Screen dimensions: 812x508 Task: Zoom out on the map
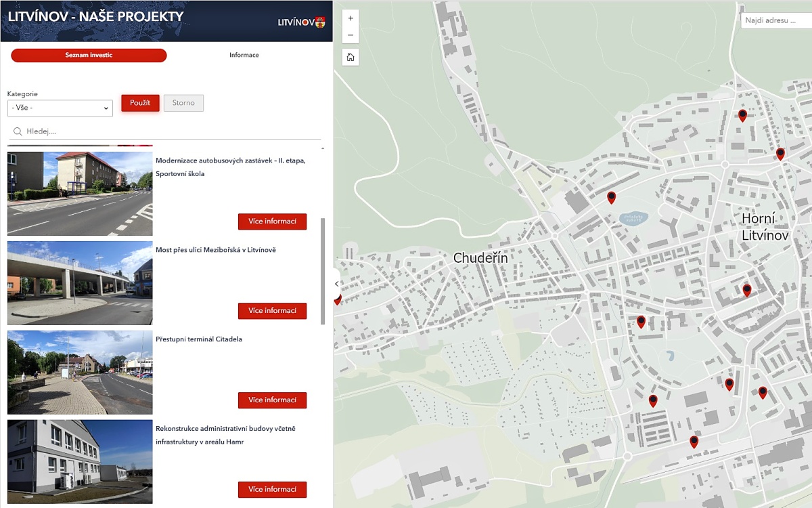coord(351,35)
